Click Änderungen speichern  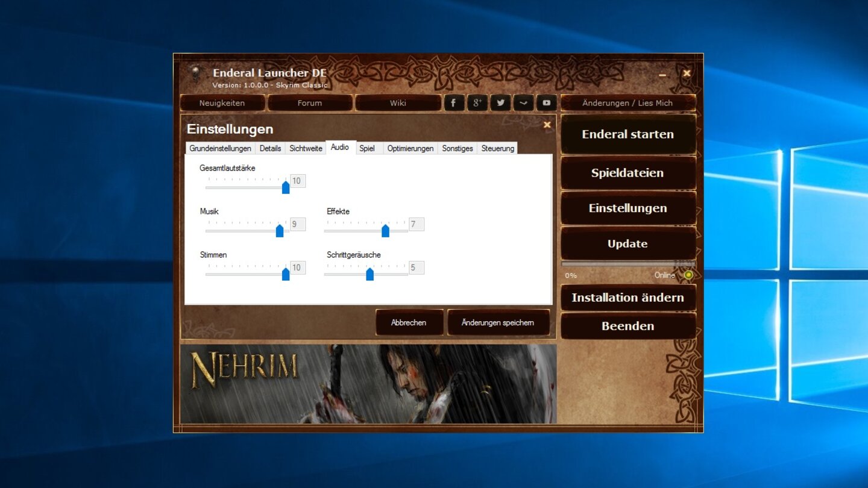498,322
